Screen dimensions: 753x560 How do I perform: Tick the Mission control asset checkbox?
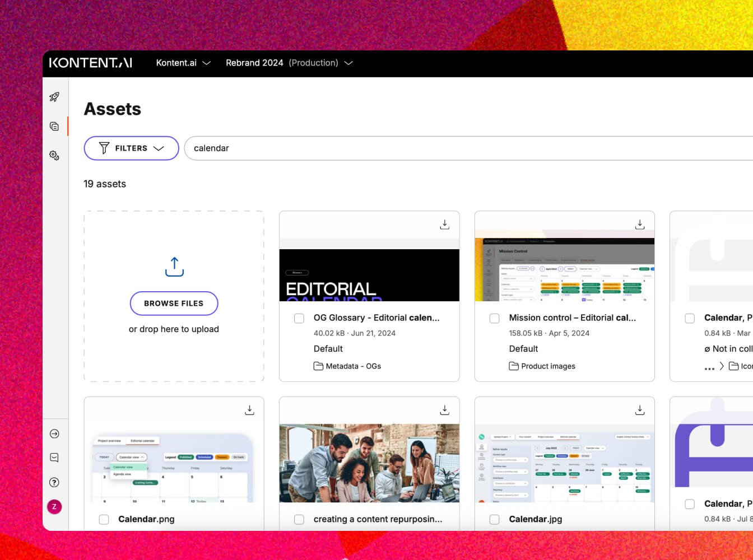494,318
